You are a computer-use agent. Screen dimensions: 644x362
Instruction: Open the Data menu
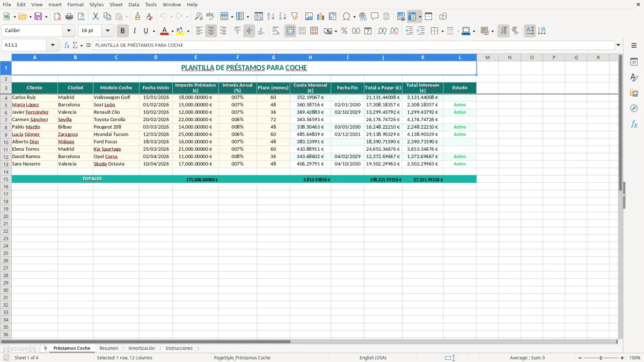(134, 4)
